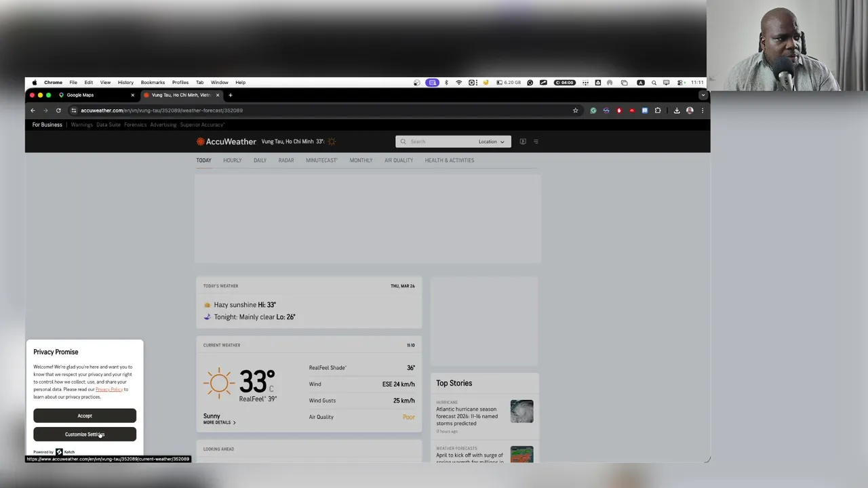Bookmark this page with star icon

[x=575, y=110]
